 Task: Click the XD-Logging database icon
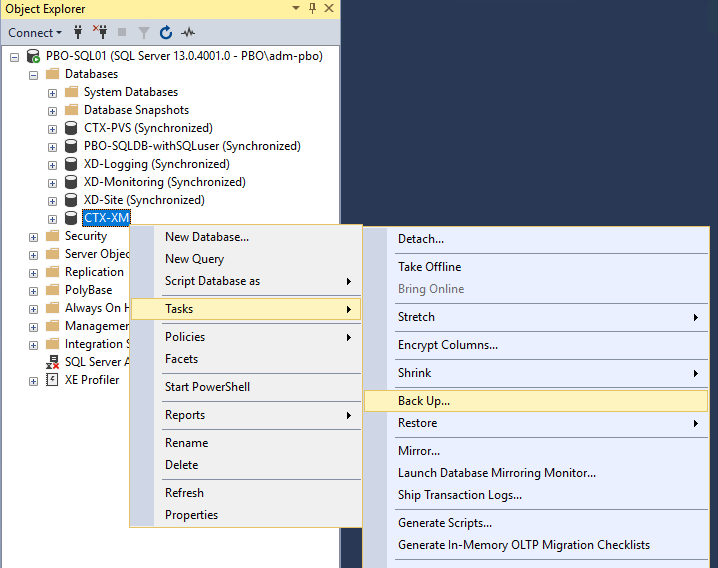click(x=71, y=164)
